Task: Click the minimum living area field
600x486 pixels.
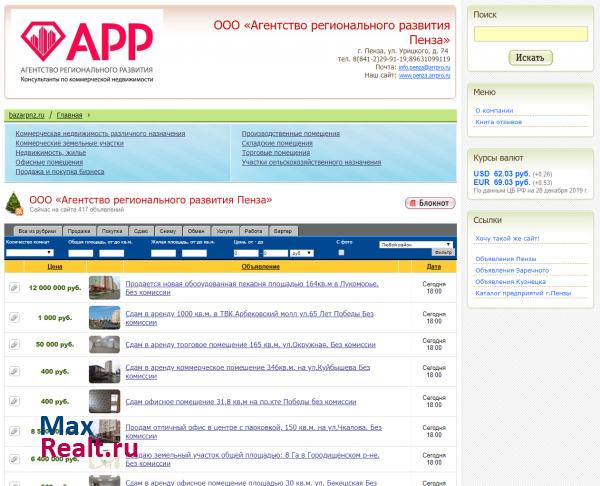Action: click(x=163, y=253)
